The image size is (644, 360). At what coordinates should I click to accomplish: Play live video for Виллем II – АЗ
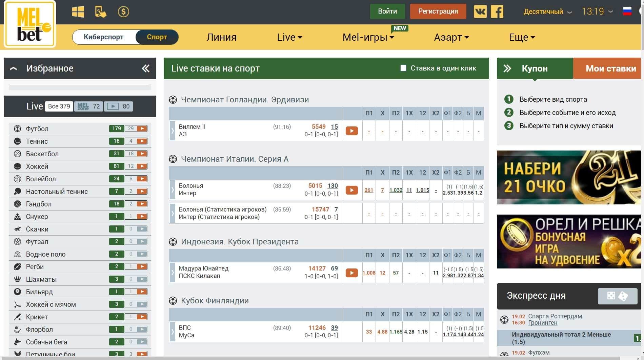352,131
